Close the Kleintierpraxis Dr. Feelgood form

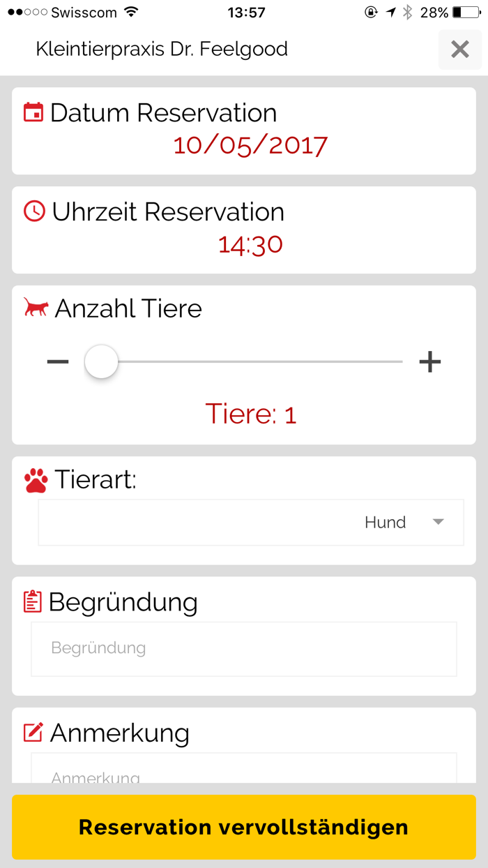pyautogui.click(x=459, y=49)
